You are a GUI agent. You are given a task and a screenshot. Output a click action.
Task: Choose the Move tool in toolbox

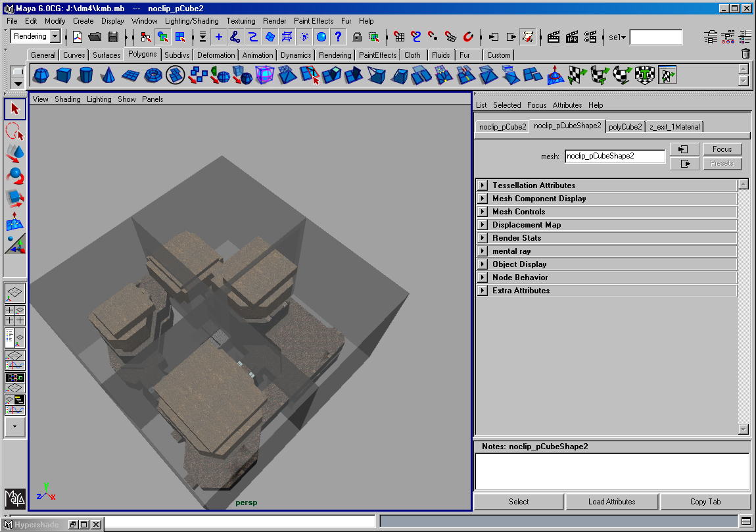pos(15,153)
